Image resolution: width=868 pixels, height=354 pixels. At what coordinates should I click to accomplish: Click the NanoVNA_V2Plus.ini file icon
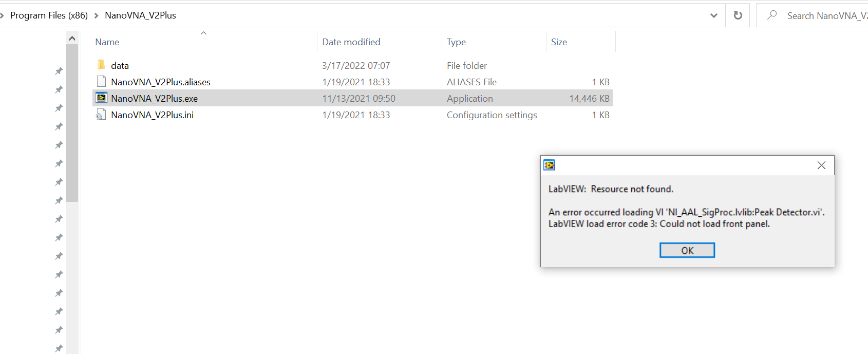click(101, 115)
